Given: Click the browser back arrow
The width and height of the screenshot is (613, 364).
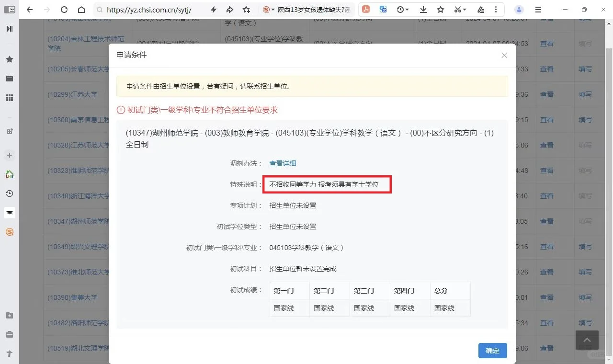Looking at the screenshot, I should coord(30,10).
